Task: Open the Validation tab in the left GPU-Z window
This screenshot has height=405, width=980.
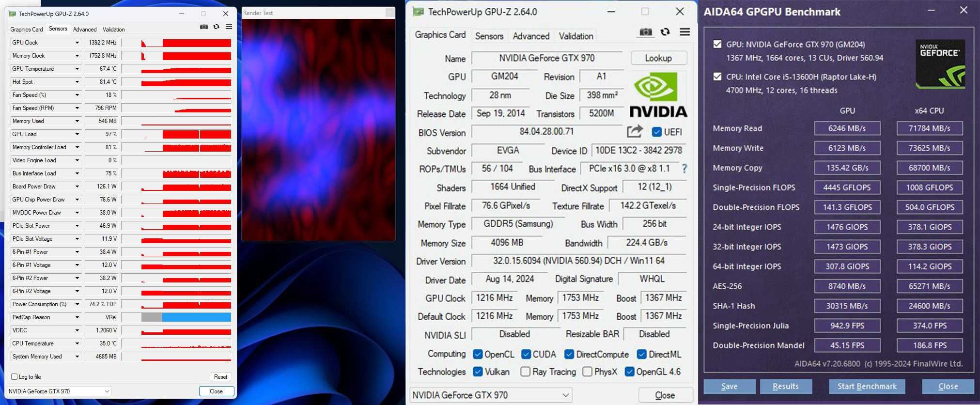Action: pos(114,30)
